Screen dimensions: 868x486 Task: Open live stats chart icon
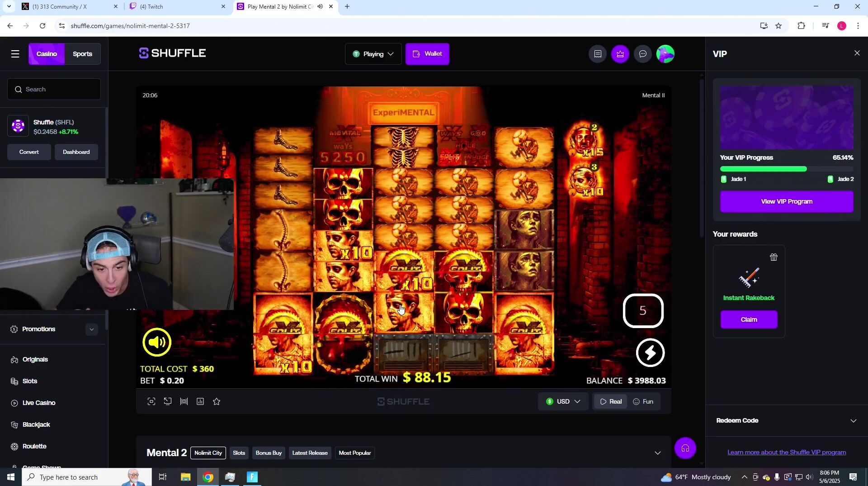pyautogui.click(x=200, y=401)
